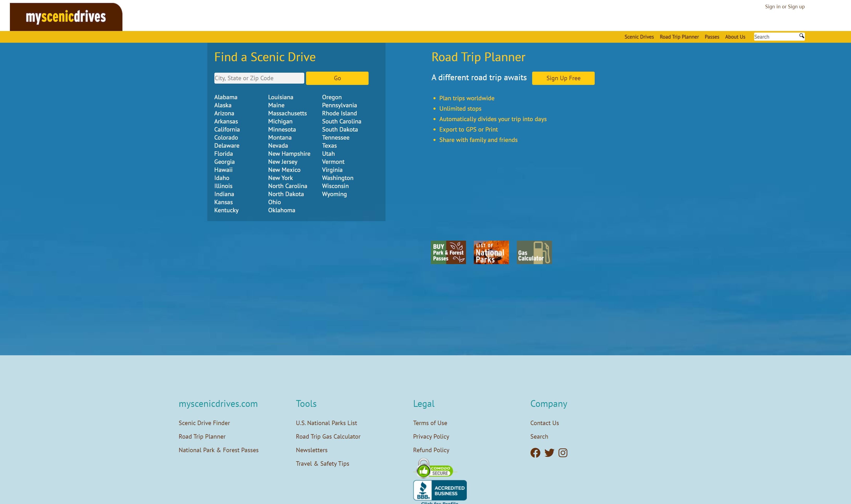Open the Privacy Policy footer link

[x=431, y=437]
